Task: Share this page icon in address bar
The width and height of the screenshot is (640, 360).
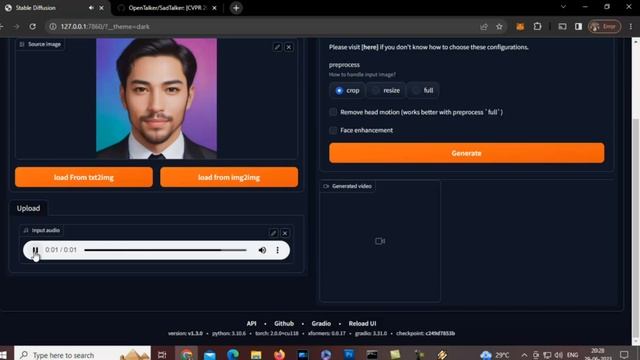Action: [x=484, y=27]
